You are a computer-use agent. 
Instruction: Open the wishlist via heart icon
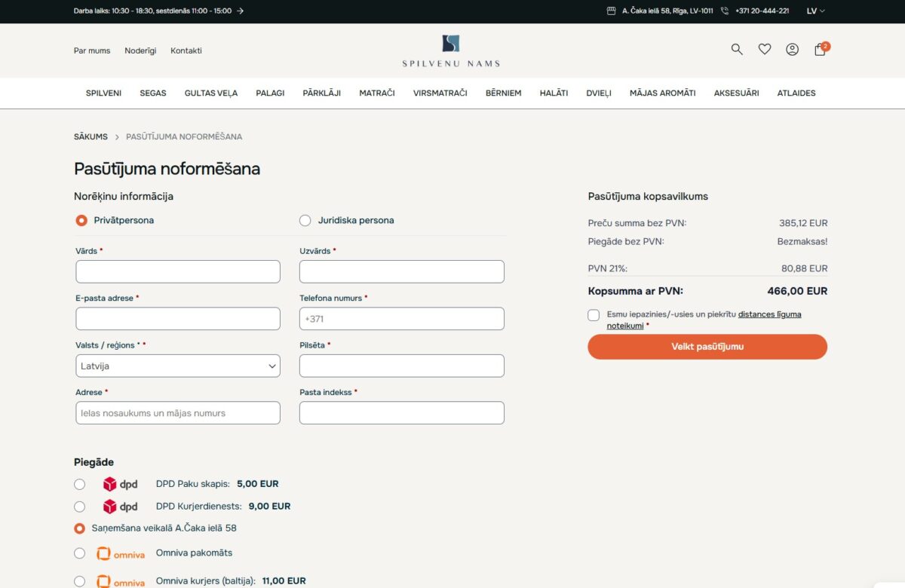coord(765,49)
